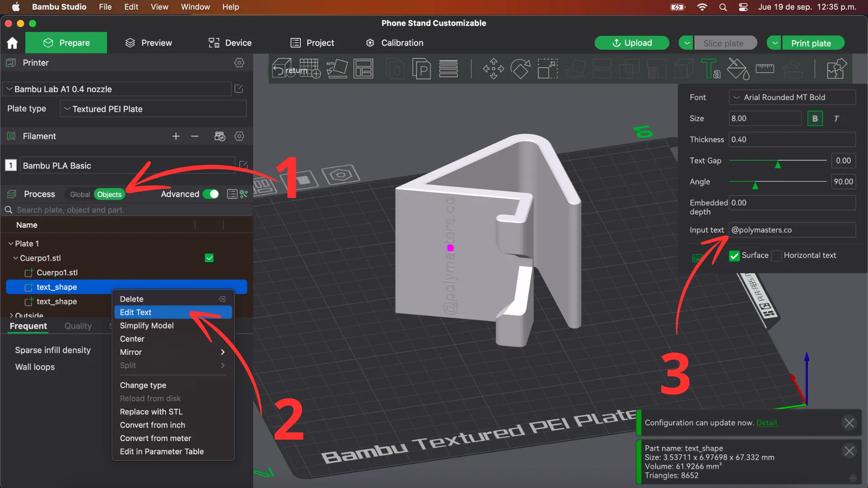
Task: Toggle the Advanced mode switch
Action: click(211, 194)
